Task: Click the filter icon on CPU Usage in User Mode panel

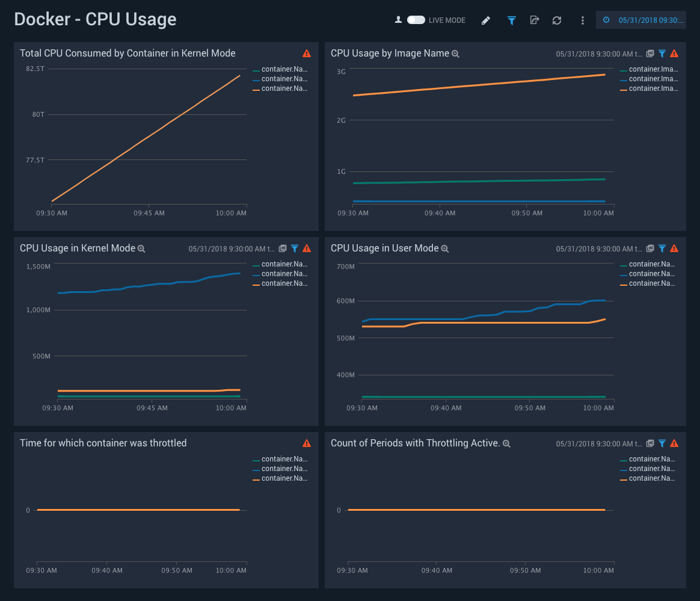Action: (662, 248)
